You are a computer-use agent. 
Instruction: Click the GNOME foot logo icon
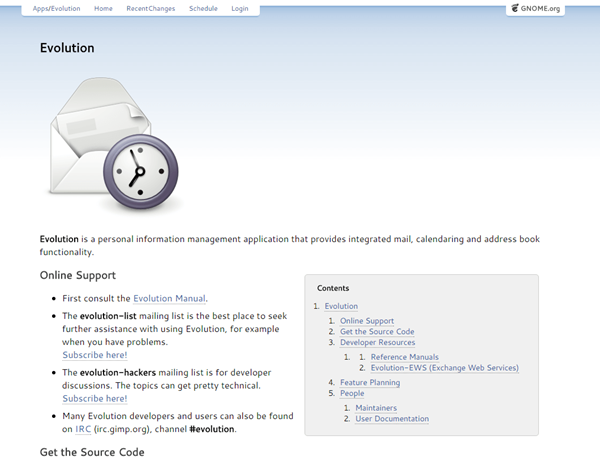(x=515, y=8)
